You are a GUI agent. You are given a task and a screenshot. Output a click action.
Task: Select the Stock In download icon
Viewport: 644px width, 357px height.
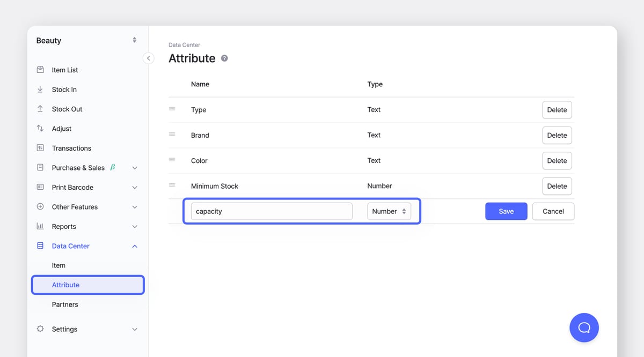point(40,89)
